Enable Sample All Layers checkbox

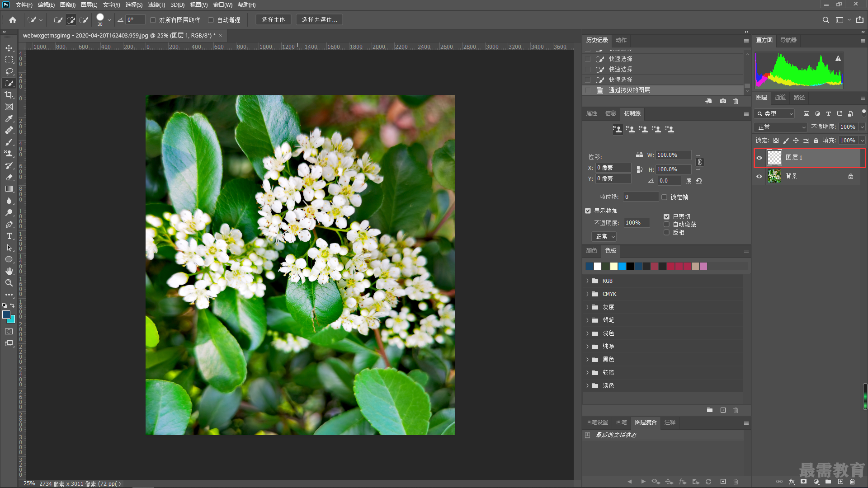(153, 20)
